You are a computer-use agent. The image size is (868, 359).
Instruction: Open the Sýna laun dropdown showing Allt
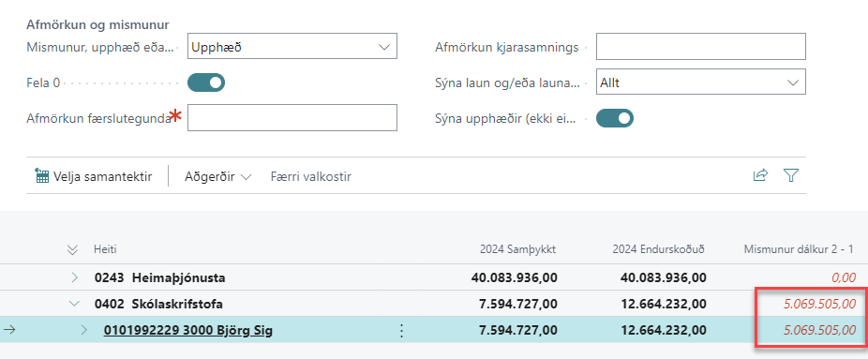coord(700,82)
